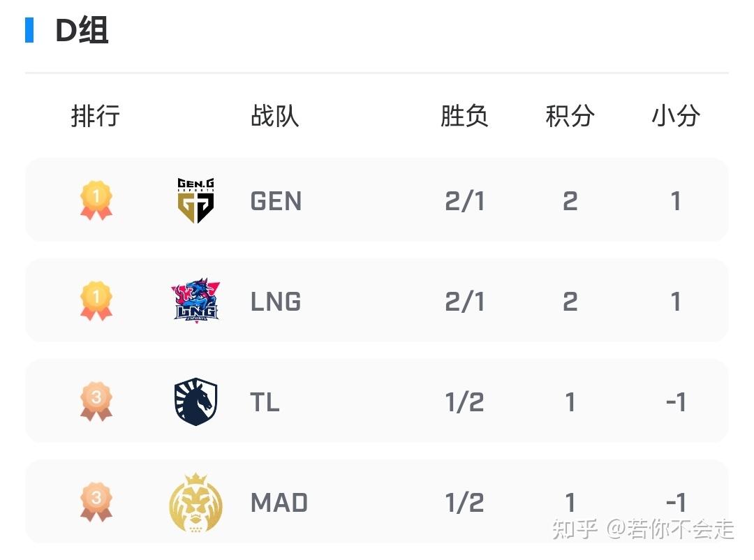754x560 pixels.
Task: Click the LNG Esports dragon logo
Action: pyautogui.click(x=196, y=300)
